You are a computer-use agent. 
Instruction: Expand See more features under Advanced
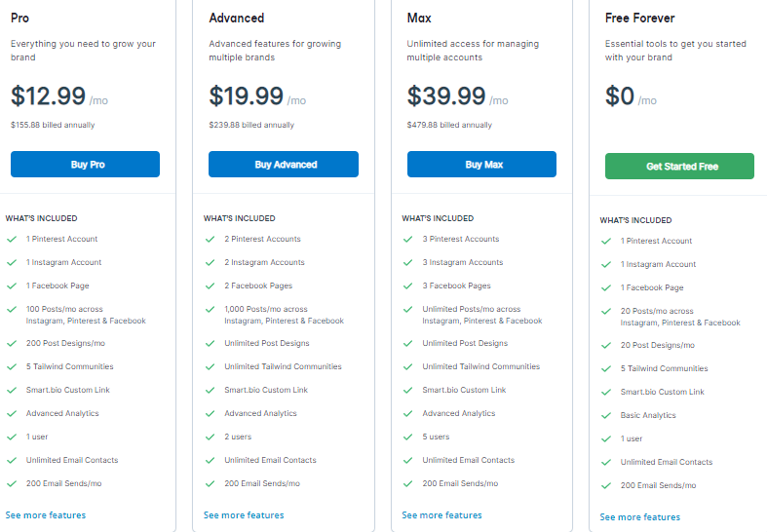(244, 514)
